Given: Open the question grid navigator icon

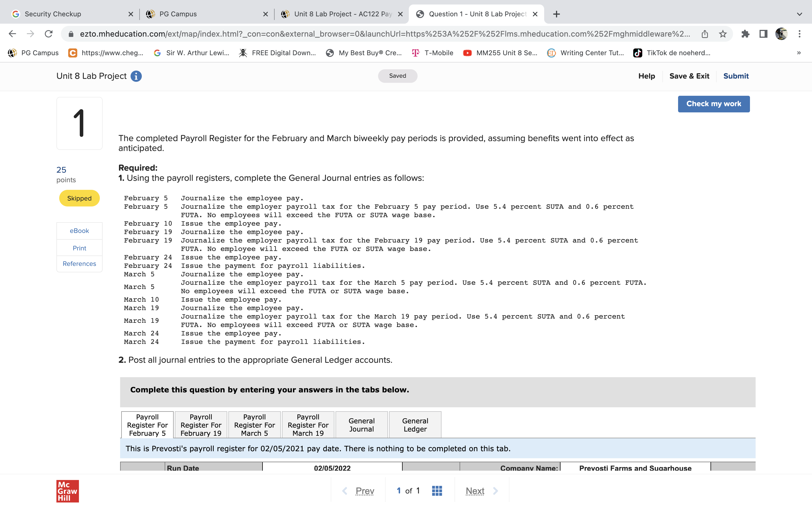Looking at the screenshot, I should pos(437,491).
